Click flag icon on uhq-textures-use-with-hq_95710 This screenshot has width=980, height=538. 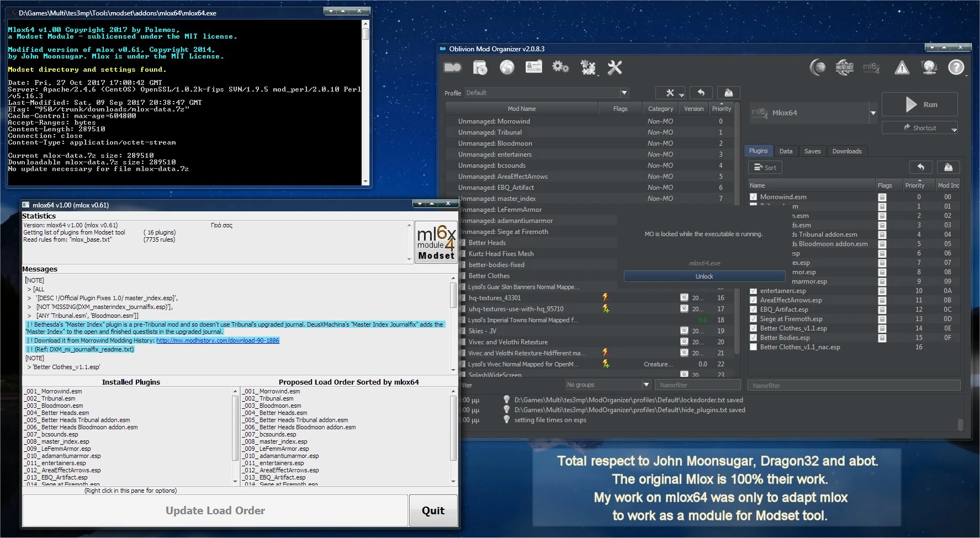[606, 308]
